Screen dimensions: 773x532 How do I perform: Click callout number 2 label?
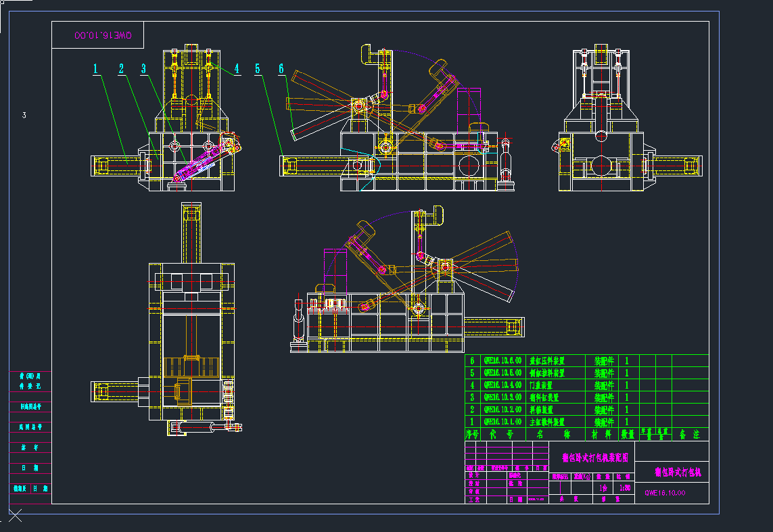click(121, 68)
